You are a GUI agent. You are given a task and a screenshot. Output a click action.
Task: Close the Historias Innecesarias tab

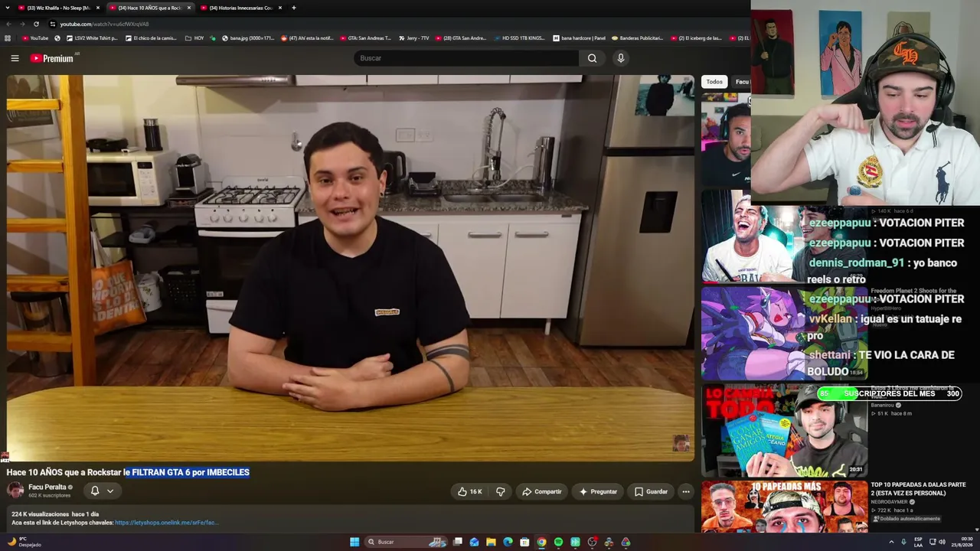[x=280, y=8]
